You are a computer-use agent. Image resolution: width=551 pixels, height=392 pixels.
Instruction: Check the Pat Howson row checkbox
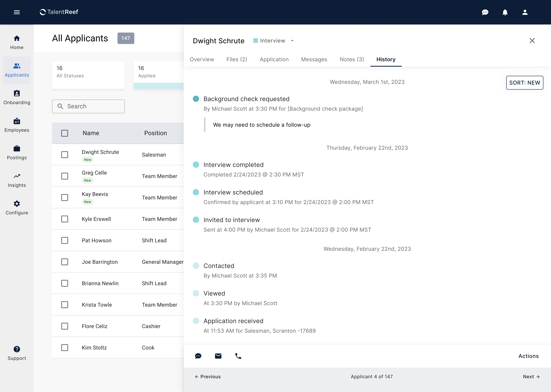tap(65, 240)
